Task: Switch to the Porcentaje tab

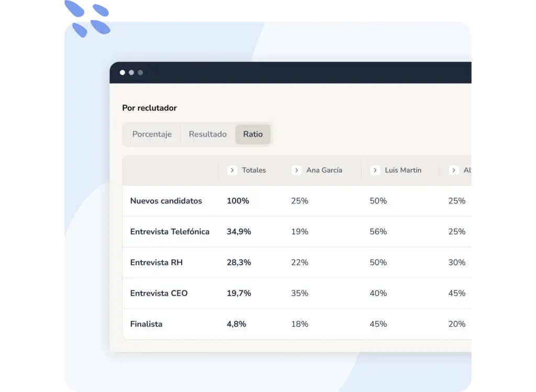Action: click(x=152, y=135)
